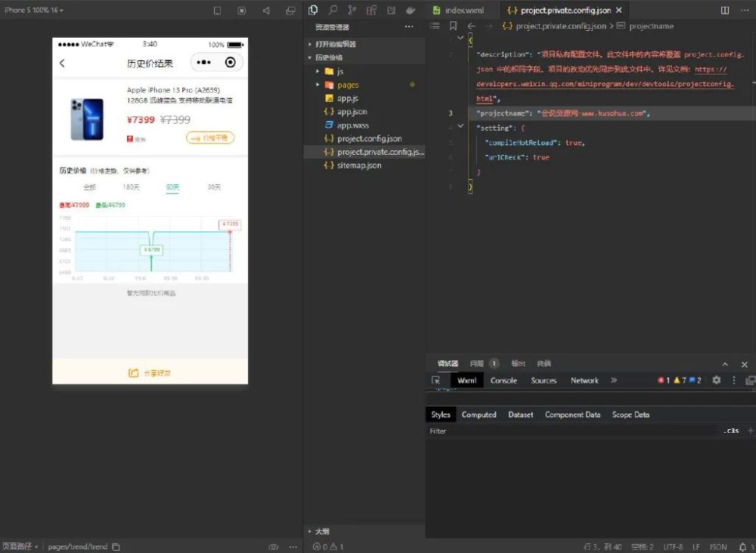The height and width of the screenshot is (553, 756).
Task: Click the status bar errors and warnings indicator
Action: click(x=328, y=547)
